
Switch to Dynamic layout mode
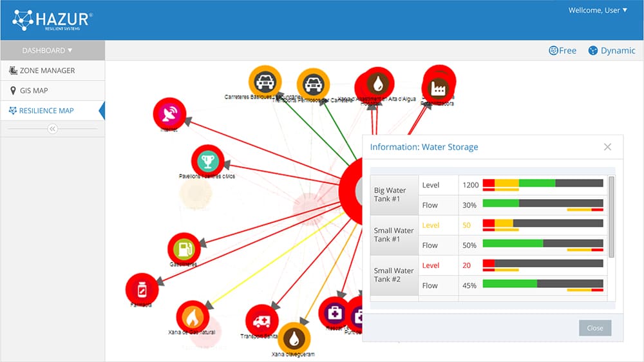612,50
